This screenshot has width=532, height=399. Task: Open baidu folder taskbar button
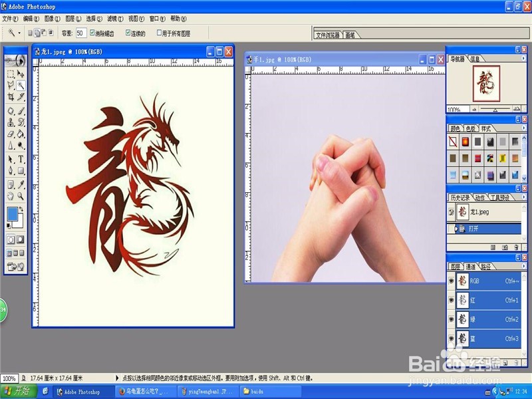click(x=270, y=392)
